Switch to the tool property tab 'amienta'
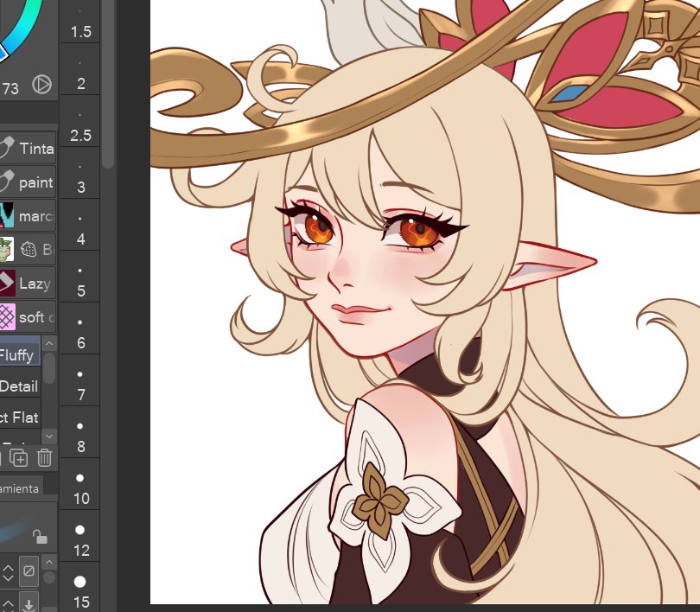Image resolution: width=700 pixels, height=612 pixels. (x=20, y=488)
